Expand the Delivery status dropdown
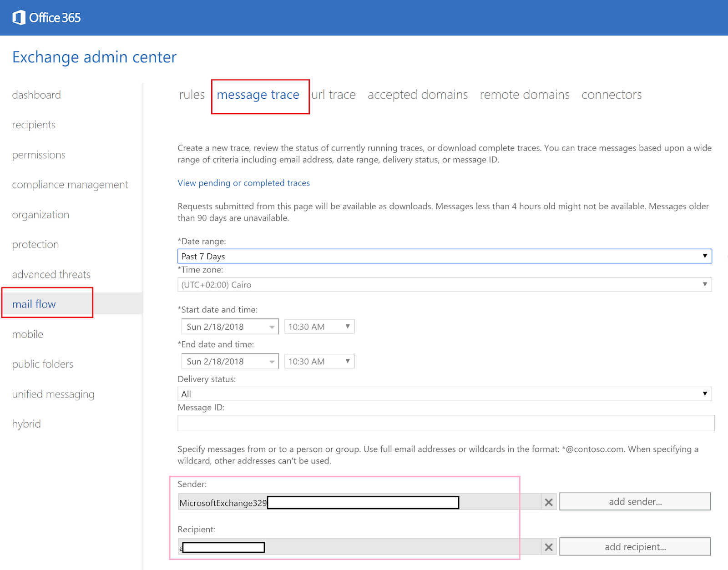 445,394
